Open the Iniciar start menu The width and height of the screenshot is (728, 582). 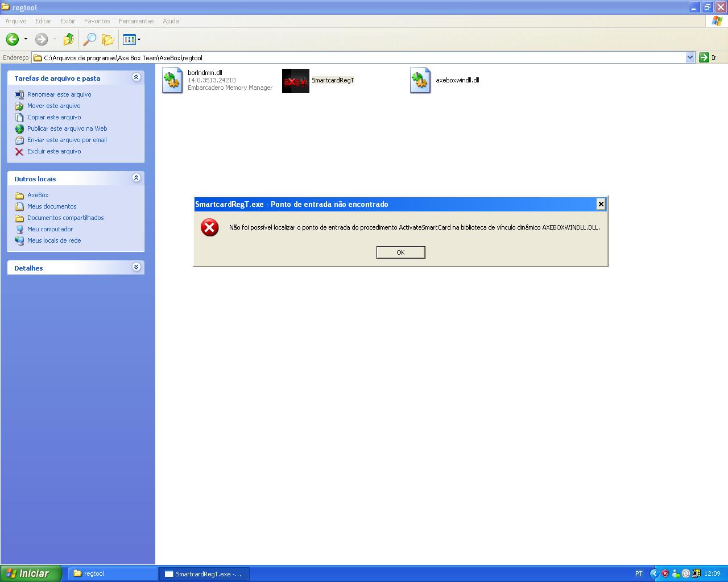click(31, 573)
